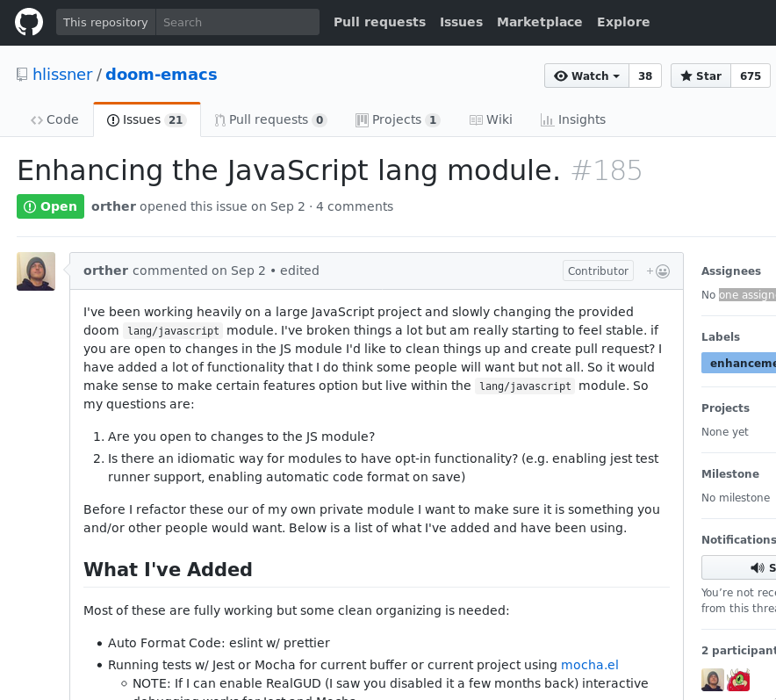Viewport: 776px width, 700px height.
Task: Add a reaction with the smiley icon
Action: pos(658,271)
